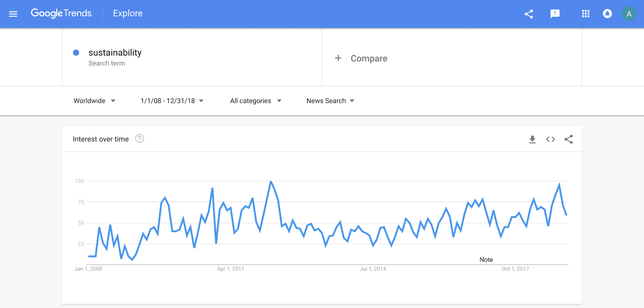Edit the sustainability search term
This screenshot has width=644, height=308.
click(x=115, y=53)
